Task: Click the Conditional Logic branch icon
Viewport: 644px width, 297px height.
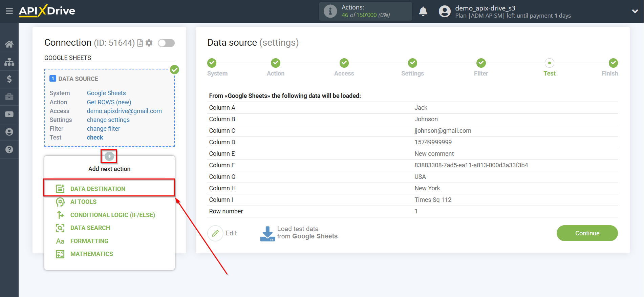Action: pyautogui.click(x=60, y=215)
